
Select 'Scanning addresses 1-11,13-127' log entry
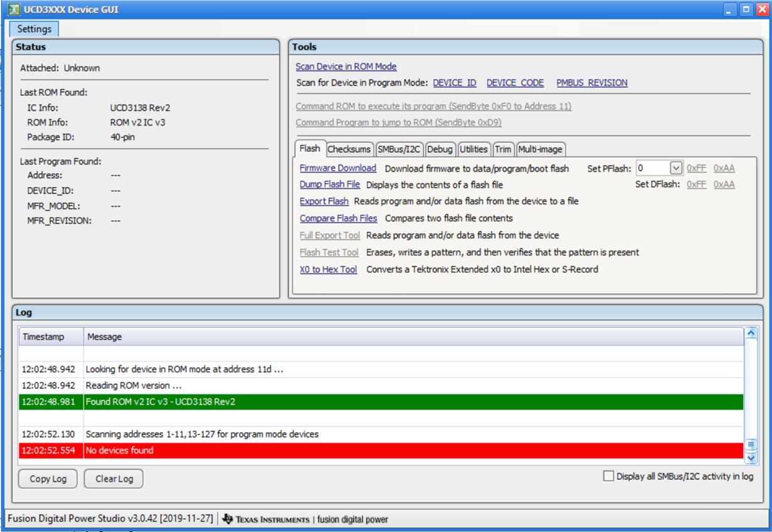click(x=381, y=434)
